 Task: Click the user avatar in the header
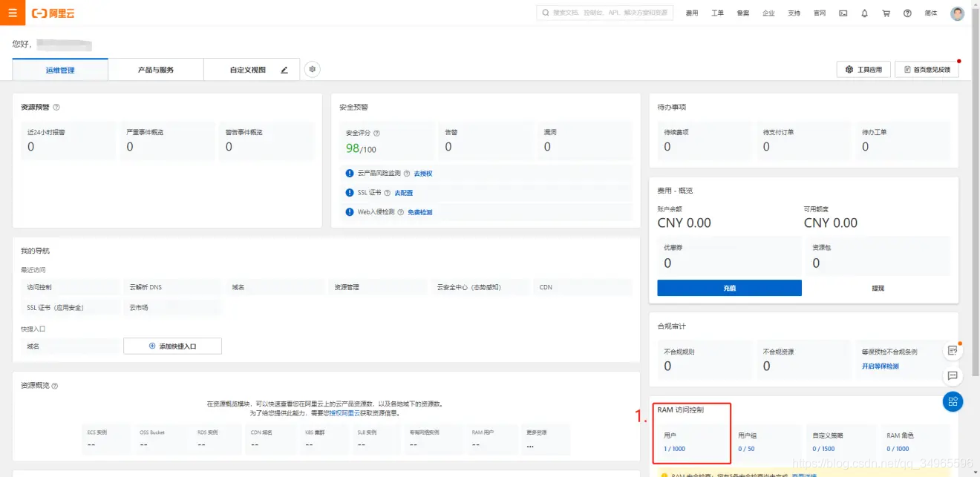coord(958,13)
